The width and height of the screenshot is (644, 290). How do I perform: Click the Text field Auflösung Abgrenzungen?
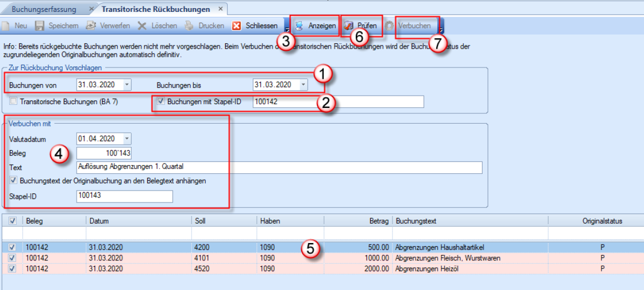click(279, 167)
